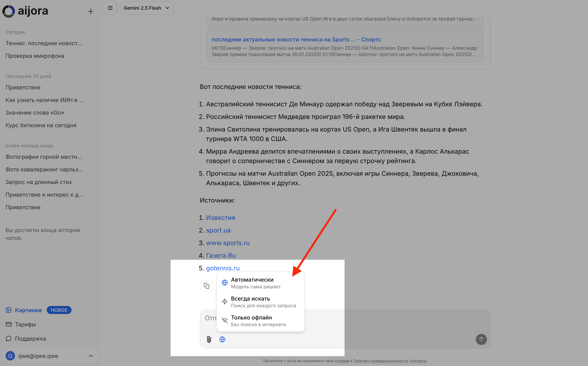Click the Политику конфиденциальности footer link
Image resolution: width=588 pixels, height=366 pixels.
click(380, 361)
